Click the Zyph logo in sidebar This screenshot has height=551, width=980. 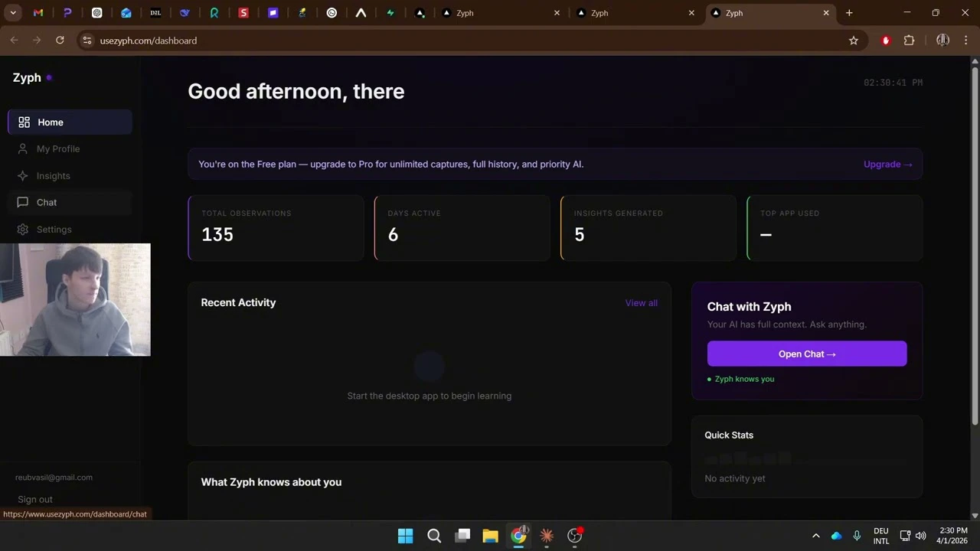[31, 77]
